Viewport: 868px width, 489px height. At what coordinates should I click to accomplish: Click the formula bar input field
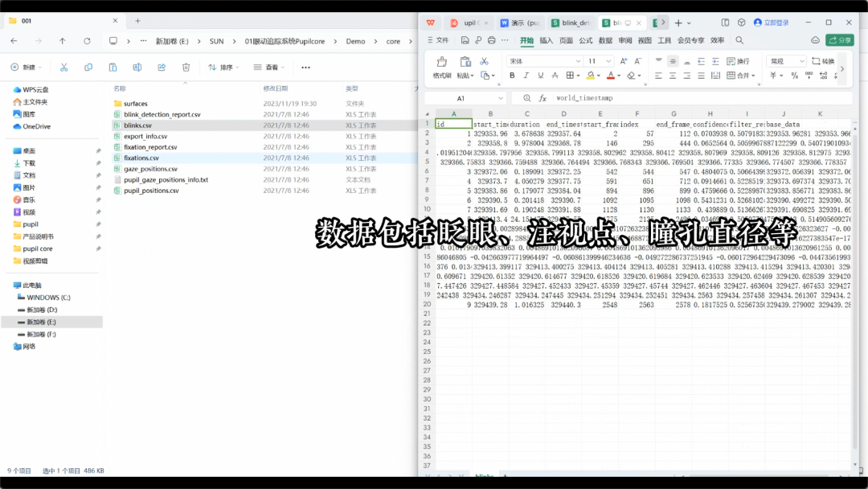(x=702, y=98)
